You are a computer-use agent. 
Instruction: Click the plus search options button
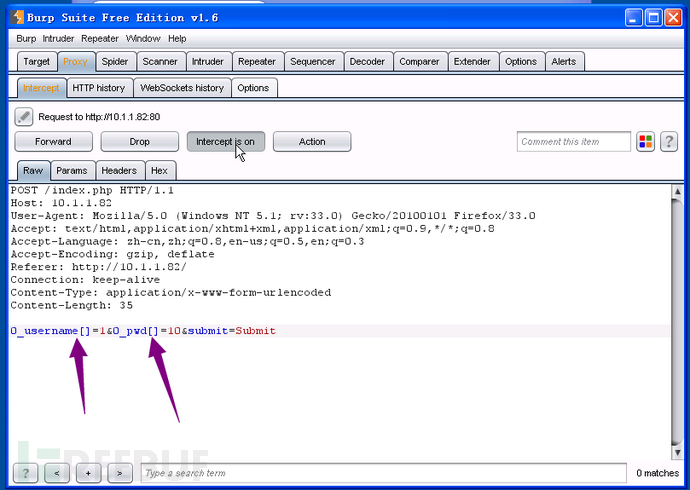click(x=88, y=473)
